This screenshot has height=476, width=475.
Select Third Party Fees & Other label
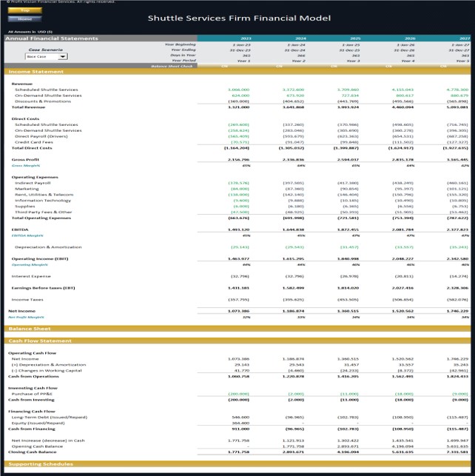44,212
